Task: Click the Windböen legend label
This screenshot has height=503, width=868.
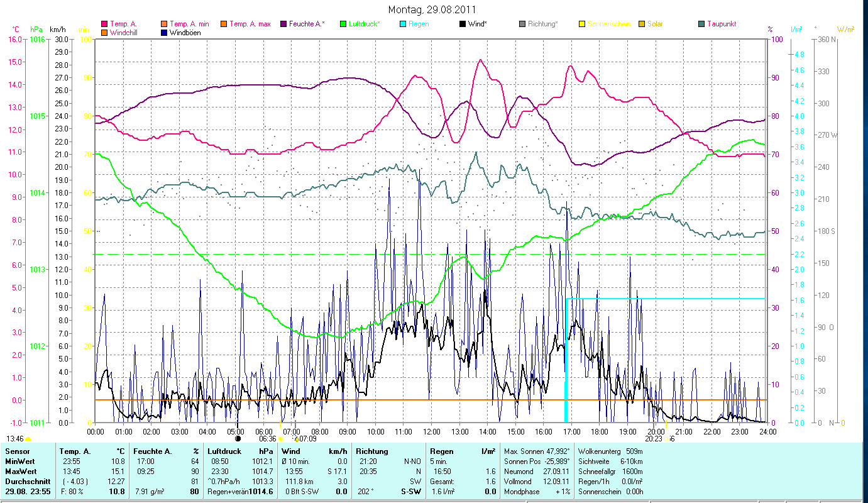Action: click(185, 32)
